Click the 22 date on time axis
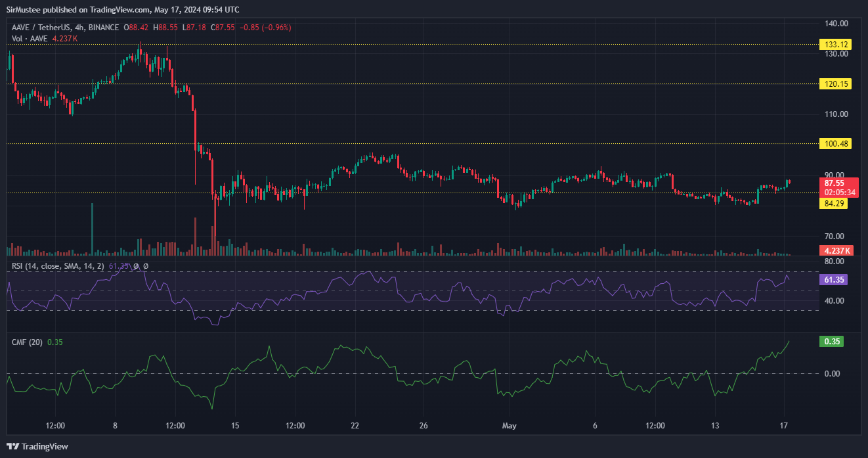Viewport: 868px width, 458px height. (x=355, y=426)
